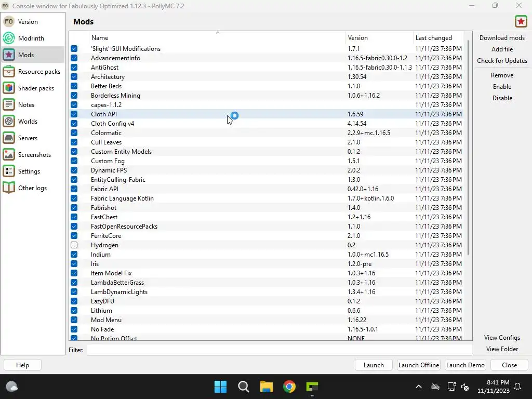
Task: Click the Download mods button
Action: pyautogui.click(x=502, y=37)
